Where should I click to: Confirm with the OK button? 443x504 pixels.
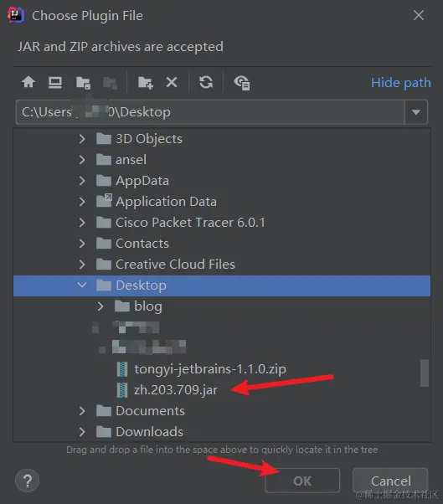click(x=302, y=481)
